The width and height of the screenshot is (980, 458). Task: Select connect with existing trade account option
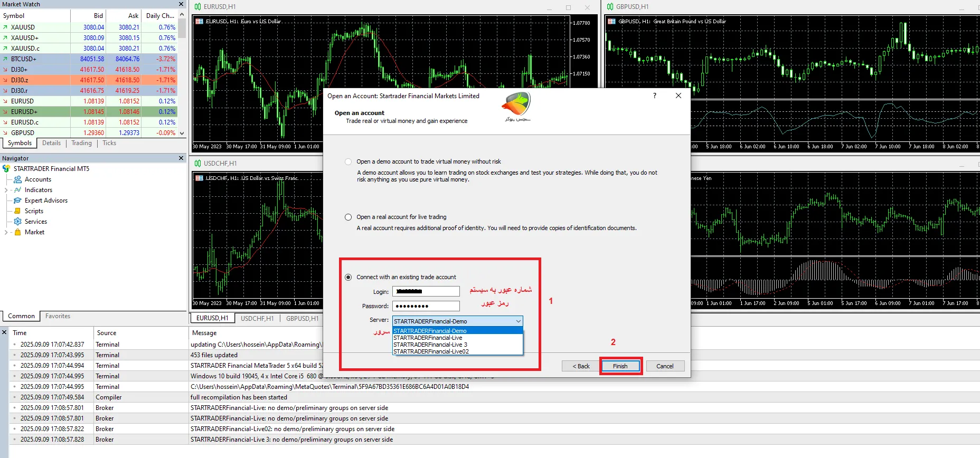tap(348, 278)
